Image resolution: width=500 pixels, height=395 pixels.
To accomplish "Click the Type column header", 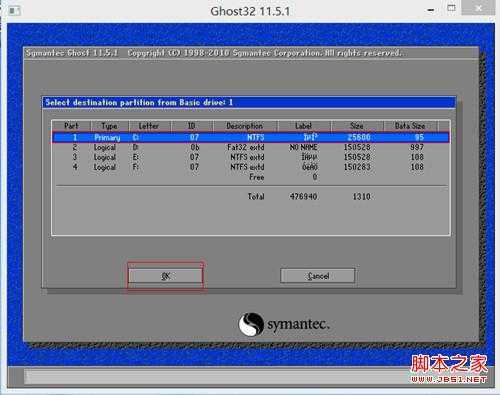I will [109, 126].
